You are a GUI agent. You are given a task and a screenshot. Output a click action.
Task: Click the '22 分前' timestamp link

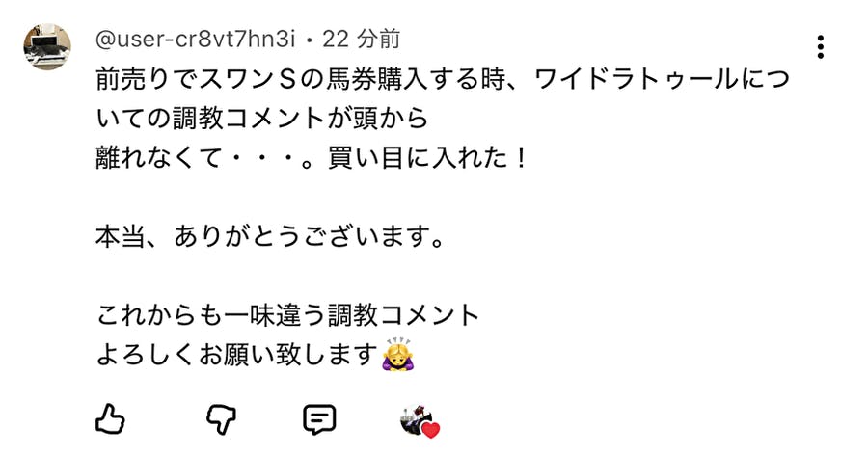point(362,40)
